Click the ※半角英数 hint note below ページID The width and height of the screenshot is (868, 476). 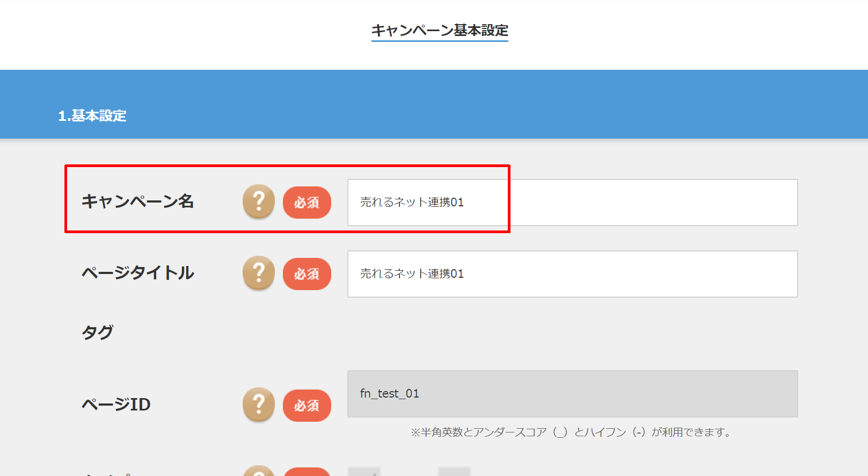572,432
